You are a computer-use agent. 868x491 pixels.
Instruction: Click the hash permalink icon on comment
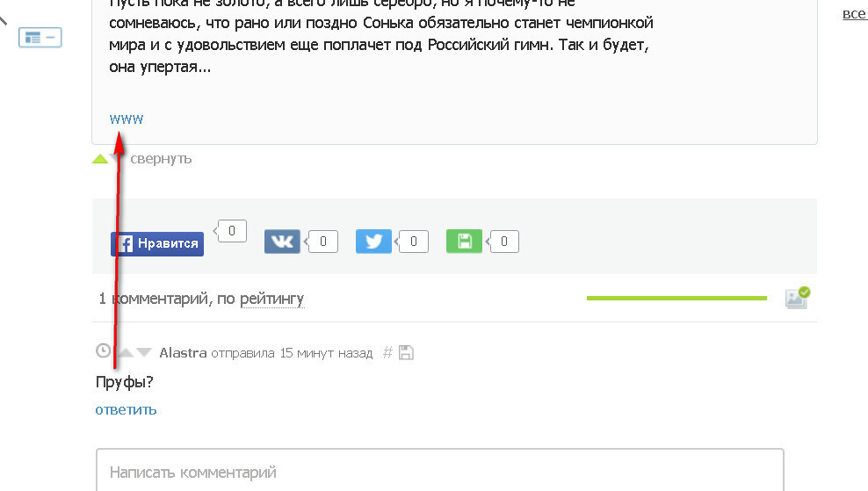point(388,353)
